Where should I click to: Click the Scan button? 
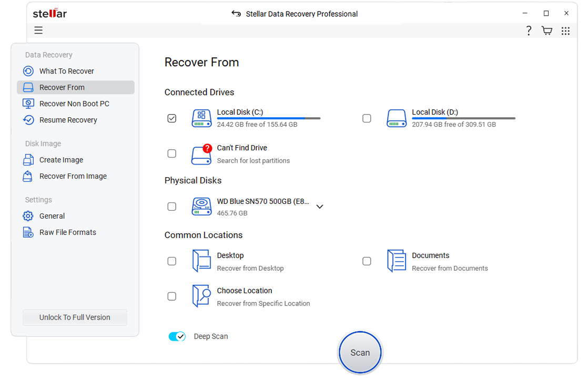tap(360, 353)
